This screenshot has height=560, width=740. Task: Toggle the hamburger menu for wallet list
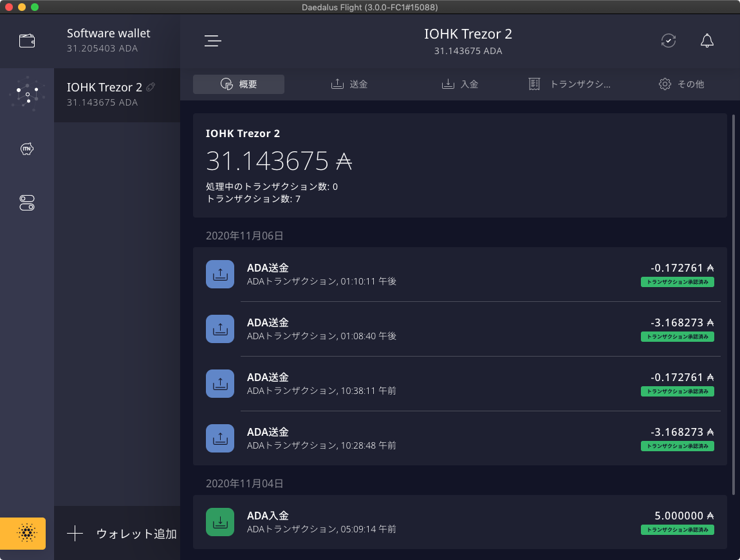(x=213, y=41)
